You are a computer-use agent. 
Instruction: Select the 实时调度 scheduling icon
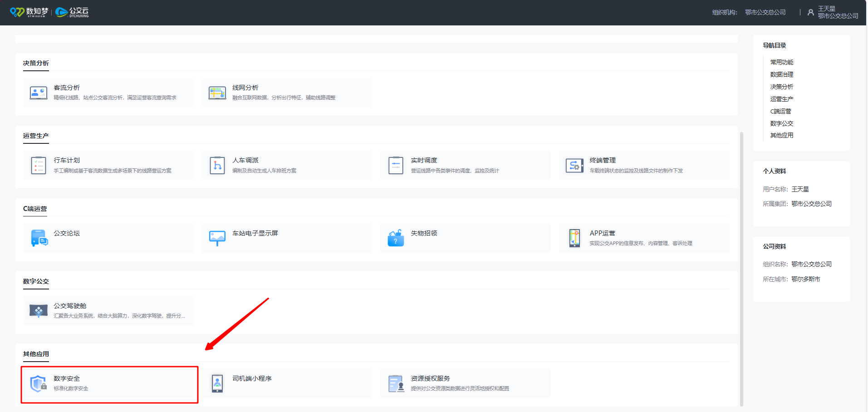pos(396,166)
